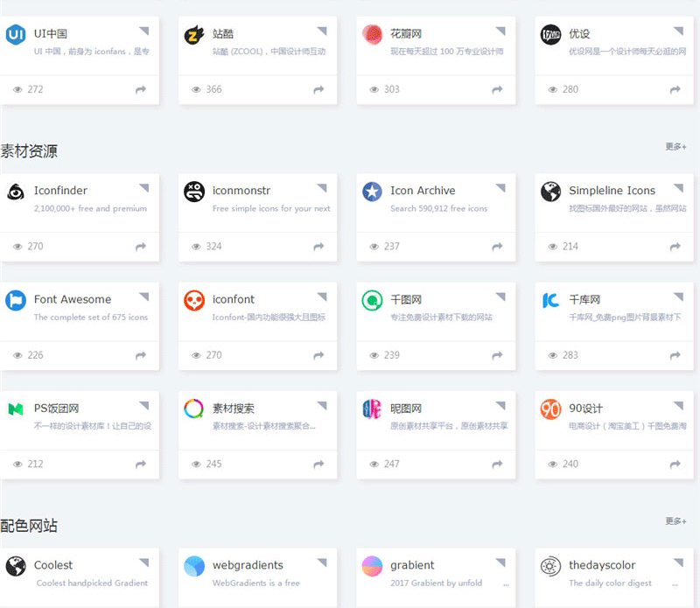Click the Icon Archive star logo
700x608 pixels.
pos(373,192)
